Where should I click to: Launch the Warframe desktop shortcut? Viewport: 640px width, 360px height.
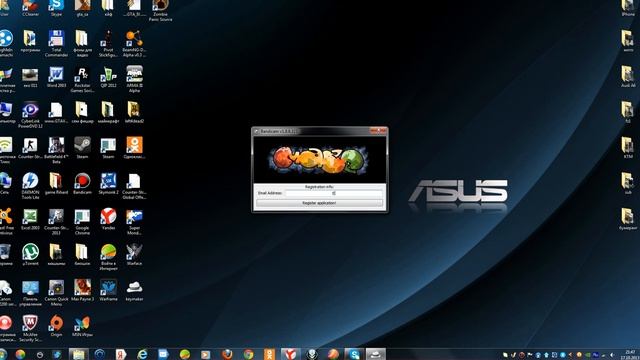click(x=108, y=291)
